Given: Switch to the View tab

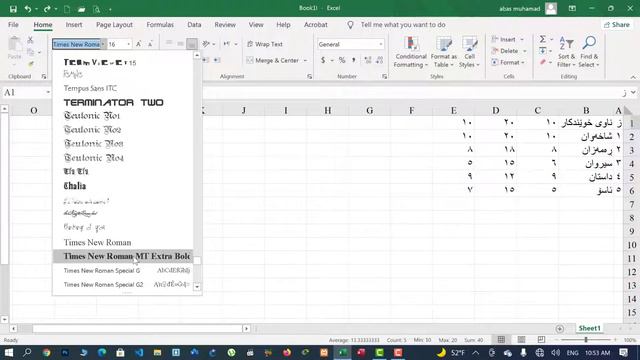Looking at the screenshot, I should point(256,25).
